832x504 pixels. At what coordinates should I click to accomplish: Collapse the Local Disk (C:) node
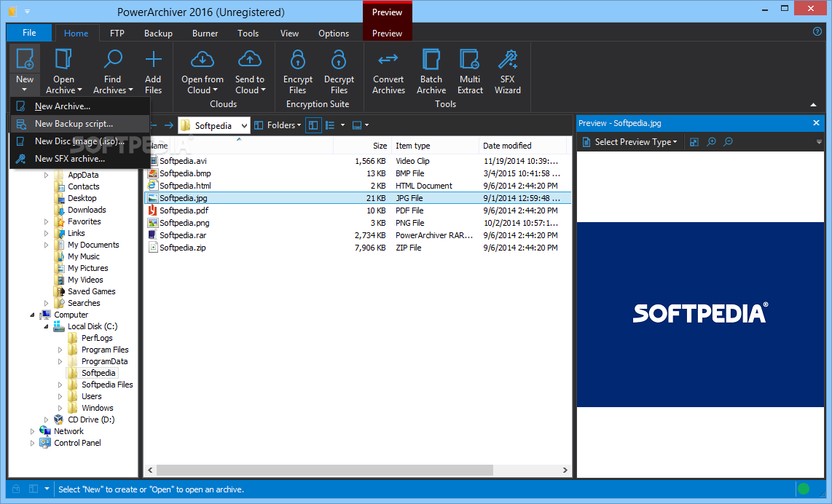(x=46, y=326)
